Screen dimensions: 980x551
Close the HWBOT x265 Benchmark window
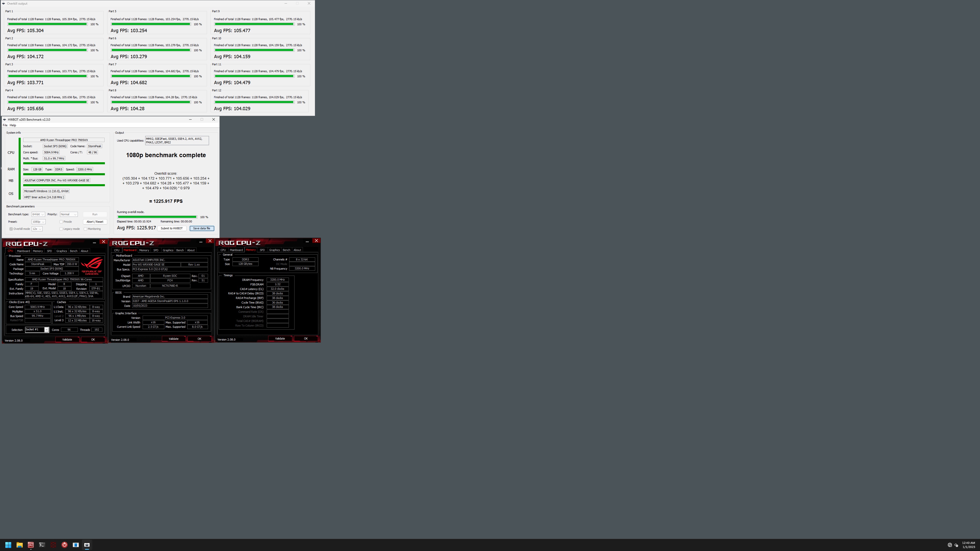click(x=213, y=119)
